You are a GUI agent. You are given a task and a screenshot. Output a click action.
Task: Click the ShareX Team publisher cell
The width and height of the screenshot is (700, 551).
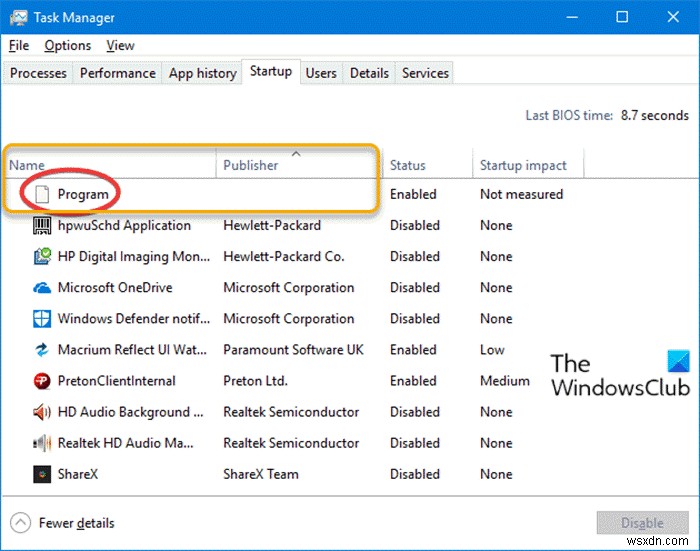261,474
